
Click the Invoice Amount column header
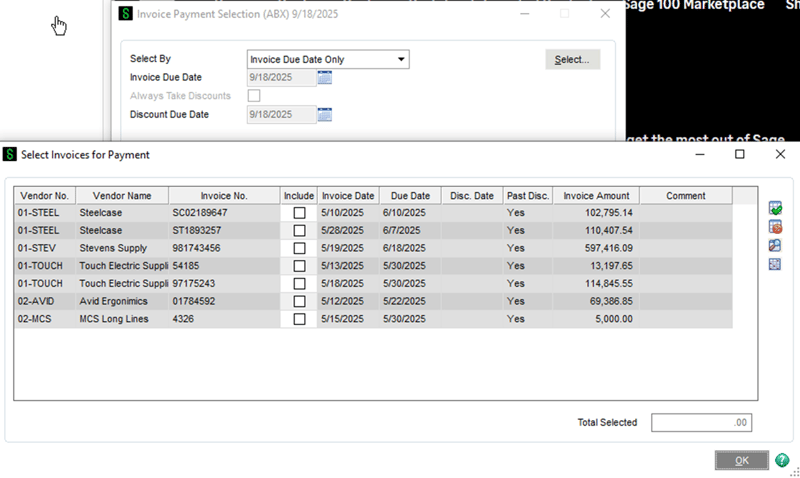pos(596,196)
